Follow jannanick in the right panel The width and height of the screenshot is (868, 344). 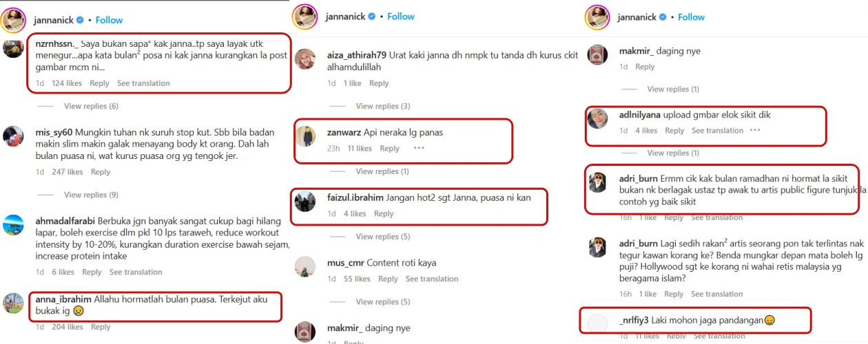pyautogui.click(x=691, y=17)
